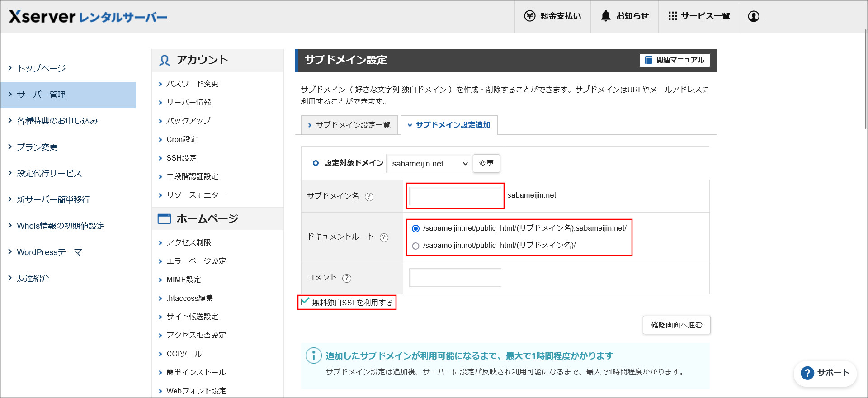868x398 pixels.
Task: Open パスワード変更 link
Action: (x=192, y=84)
